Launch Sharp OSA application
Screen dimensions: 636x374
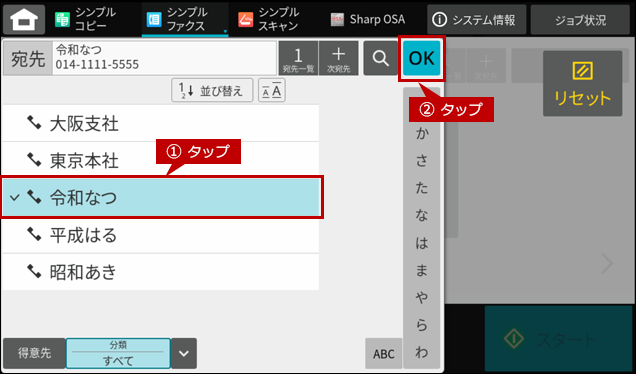tap(368, 19)
